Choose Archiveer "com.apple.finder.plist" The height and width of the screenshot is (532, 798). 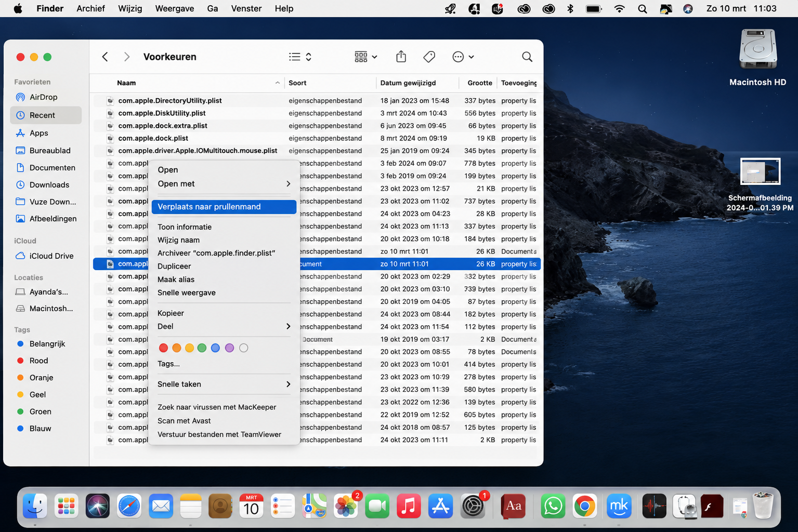[224, 253]
